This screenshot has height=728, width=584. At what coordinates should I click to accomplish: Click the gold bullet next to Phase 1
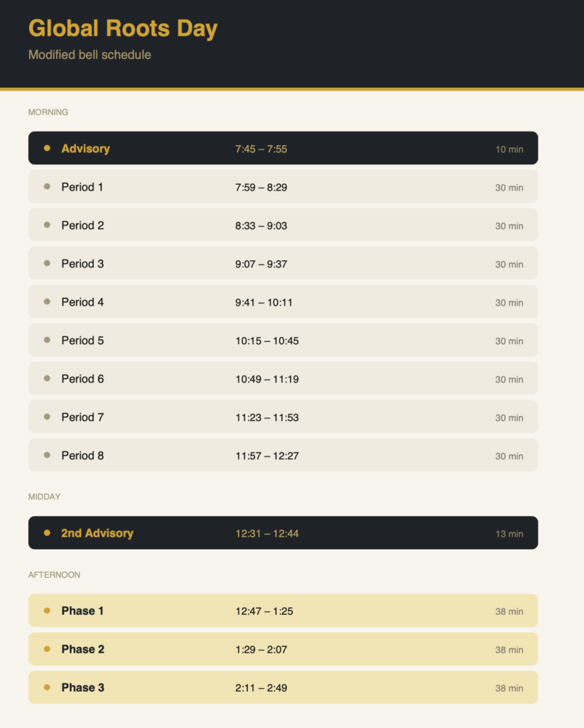point(47,610)
